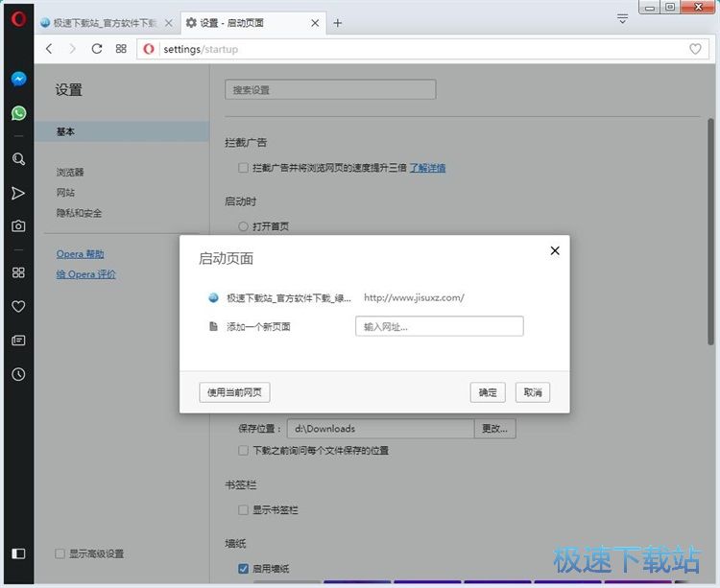Image resolution: width=720 pixels, height=588 pixels.
Task: Select 隐私和安全 settings category
Action: tap(79, 213)
